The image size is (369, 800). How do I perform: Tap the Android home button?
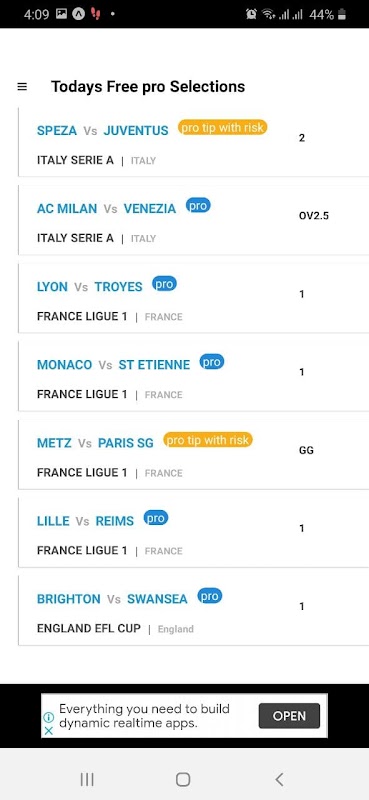click(x=183, y=779)
